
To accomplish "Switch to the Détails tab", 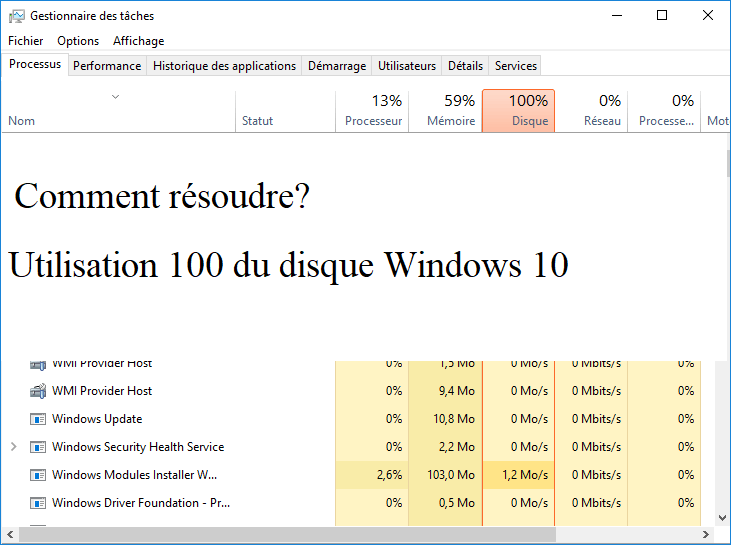I will pyautogui.click(x=465, y=66).
